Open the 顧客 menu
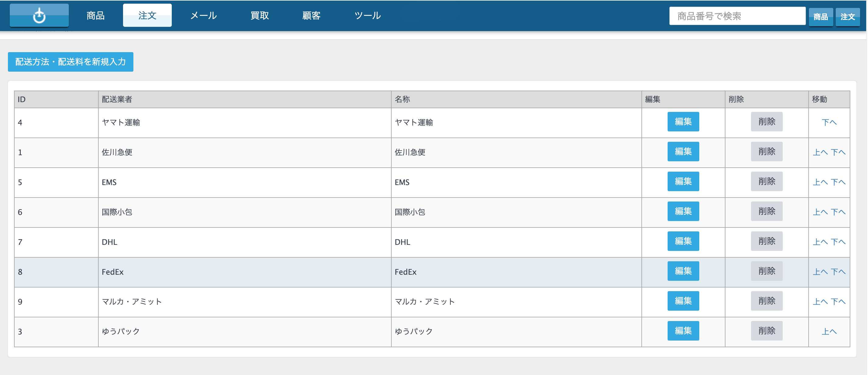868x375 pixels. click(311, 16)
